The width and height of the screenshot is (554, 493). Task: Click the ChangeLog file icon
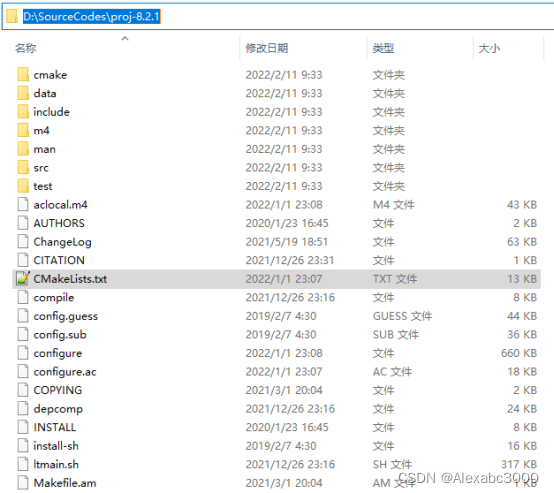coord(23,242)
